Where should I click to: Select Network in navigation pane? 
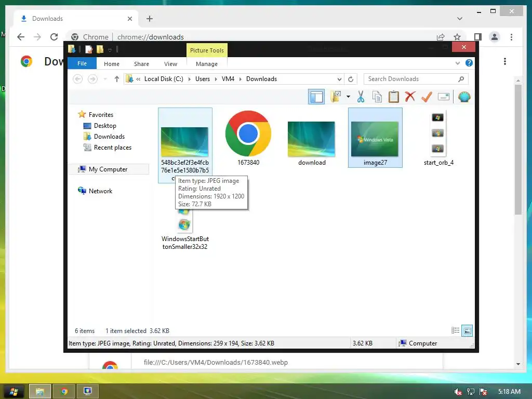pos(100,191)
